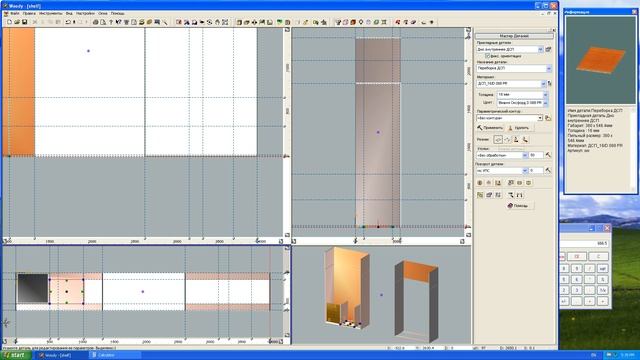
Task: Click the C clear button in Calculator
Action: 598,256
